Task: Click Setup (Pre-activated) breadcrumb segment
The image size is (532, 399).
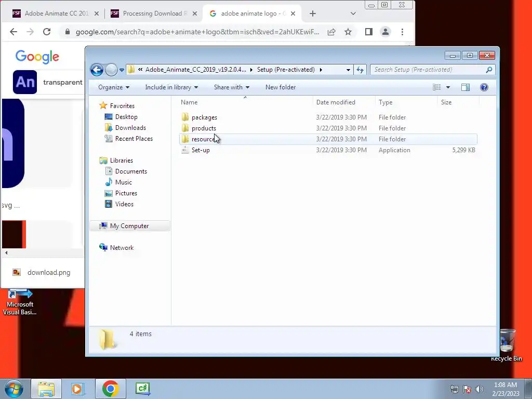Action: point(286,70)
